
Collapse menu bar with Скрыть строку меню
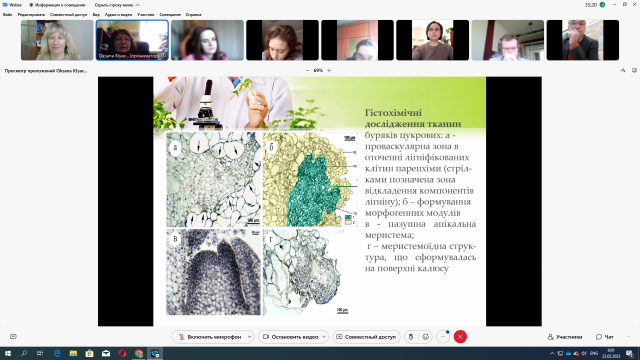point(117,5)
